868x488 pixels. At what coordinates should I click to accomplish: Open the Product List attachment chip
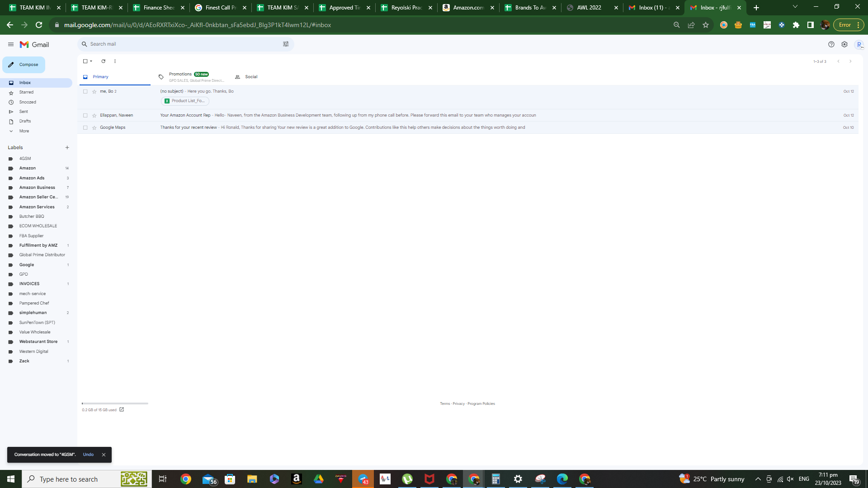click(x=185, y=101)
